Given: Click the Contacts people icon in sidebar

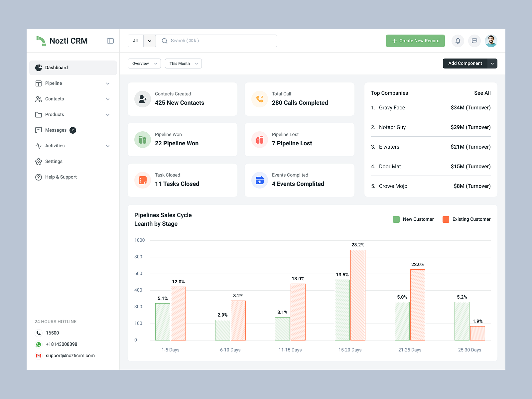Looking at the screenshot, I should pyautogui.click(x=39, y=99).
